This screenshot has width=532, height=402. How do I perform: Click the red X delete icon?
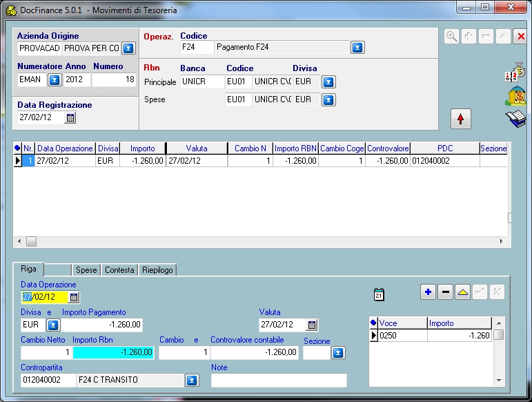pos(520,37)
